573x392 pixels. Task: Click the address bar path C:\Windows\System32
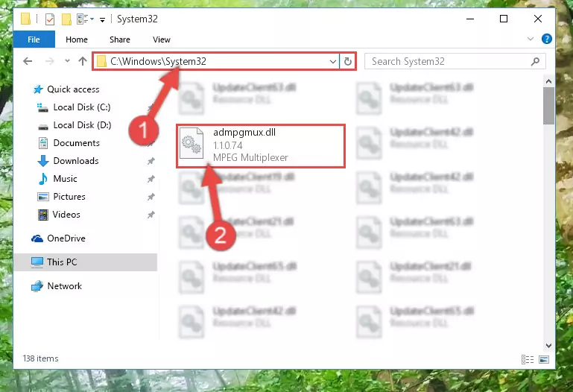158,61
